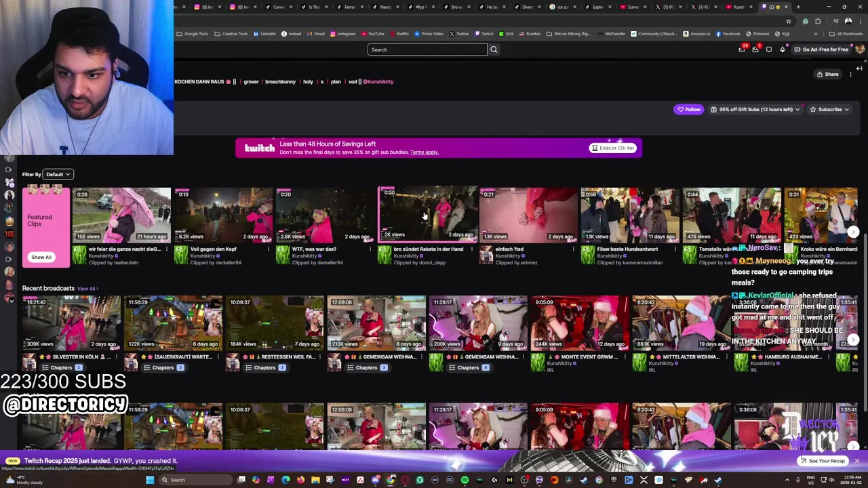Switch to the 'Diver' browser tab
The image size is (868, 488).
point(526,7)
